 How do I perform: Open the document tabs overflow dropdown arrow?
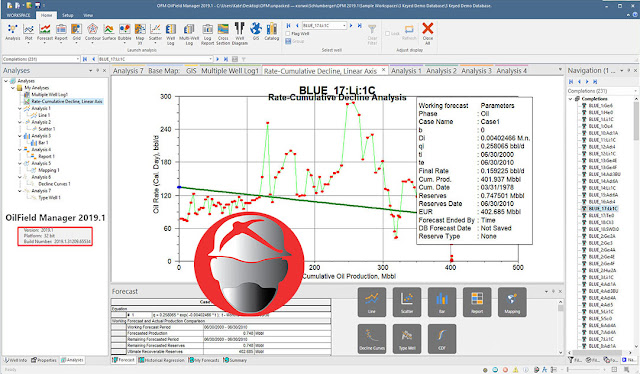pyautogui.click(x=560, y=70)
